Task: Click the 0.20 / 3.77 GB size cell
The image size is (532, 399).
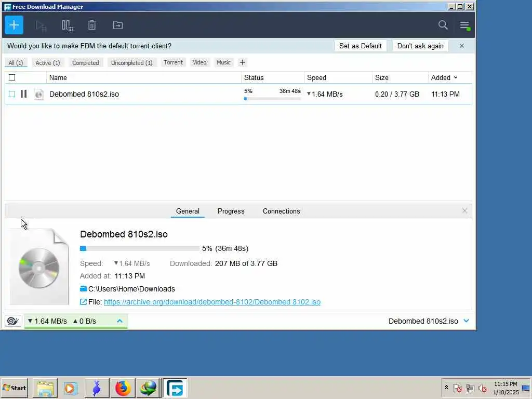Action: pyautogui.click(x=397, y=94)
